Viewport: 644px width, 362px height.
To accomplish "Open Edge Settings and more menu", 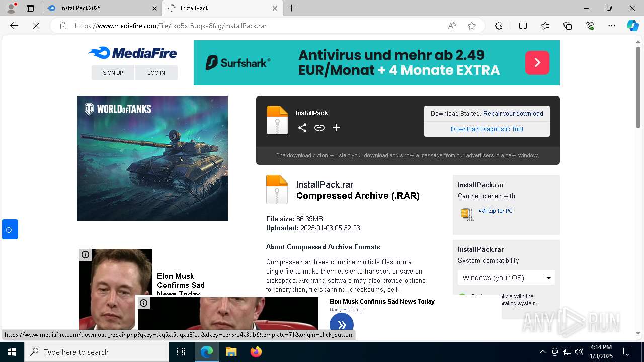I will [612, 26].
